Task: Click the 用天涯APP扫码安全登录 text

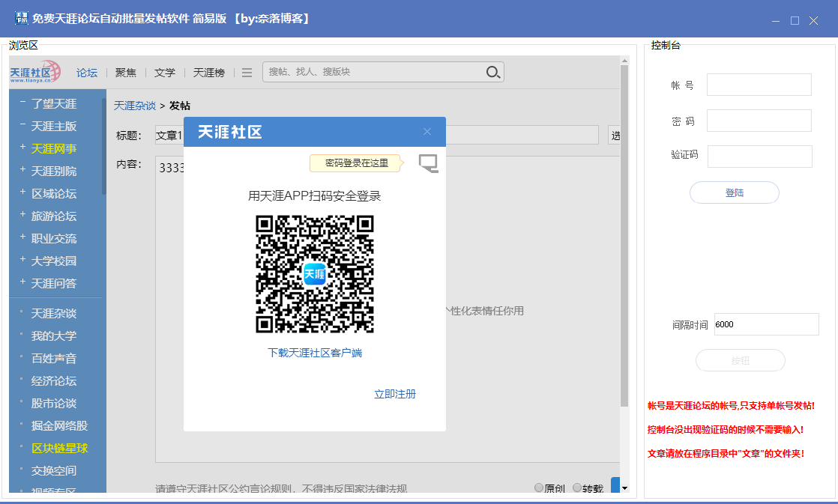Action: 314,196
